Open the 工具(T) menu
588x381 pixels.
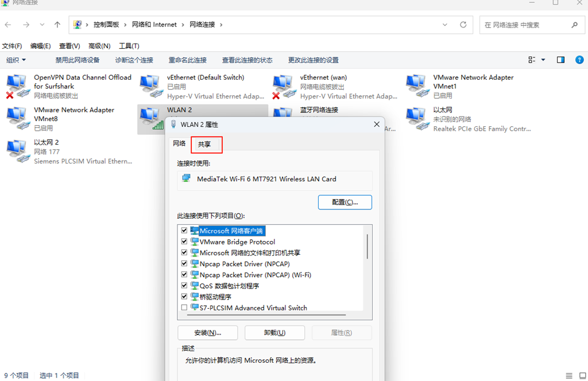tap(129, 46)
